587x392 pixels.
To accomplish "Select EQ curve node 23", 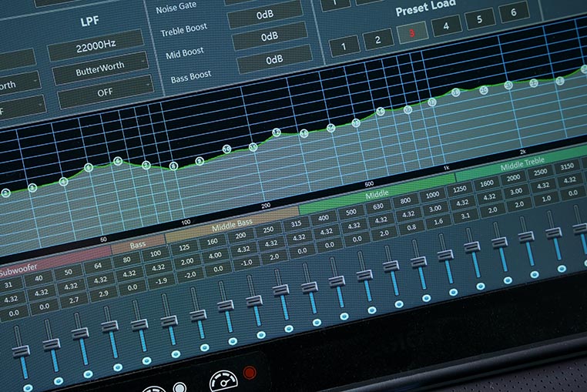I will (560, 81).
